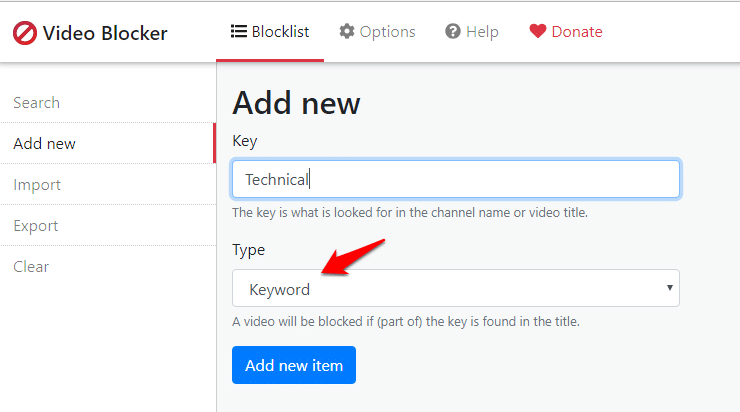
Task: Click the Type dropdown arrow
Action: point(669,288)
